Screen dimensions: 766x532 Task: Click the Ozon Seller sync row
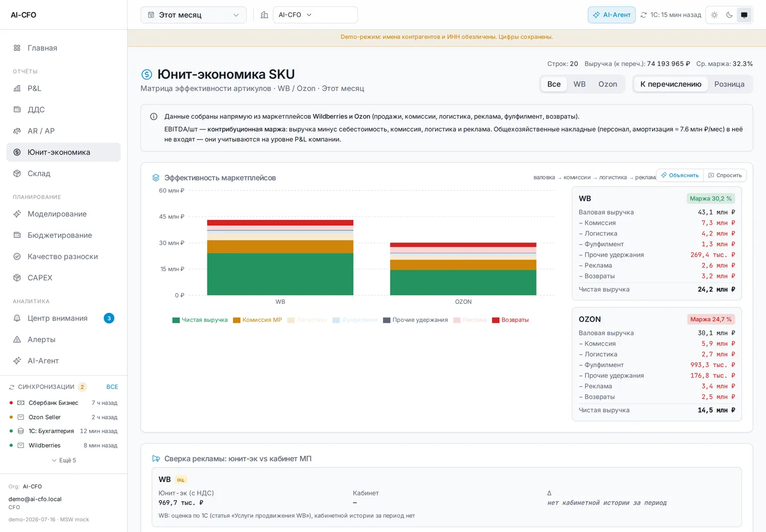(x=63, y=417)
